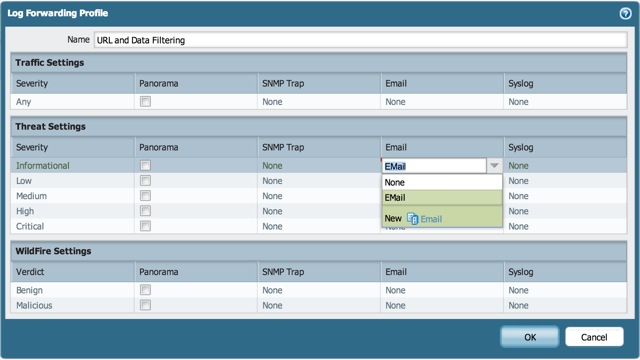
Task: Click SNMP Trap None for Malicious verdict
Action: click(272, 305)
